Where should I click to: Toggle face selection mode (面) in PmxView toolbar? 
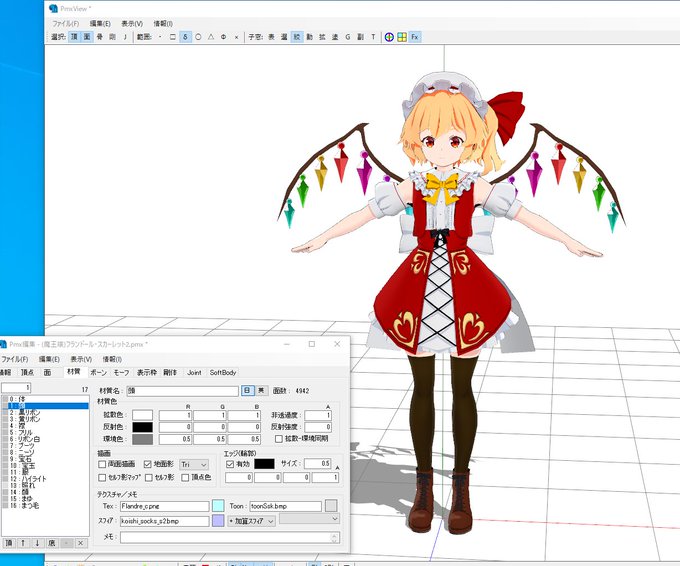tap(87, 37)
